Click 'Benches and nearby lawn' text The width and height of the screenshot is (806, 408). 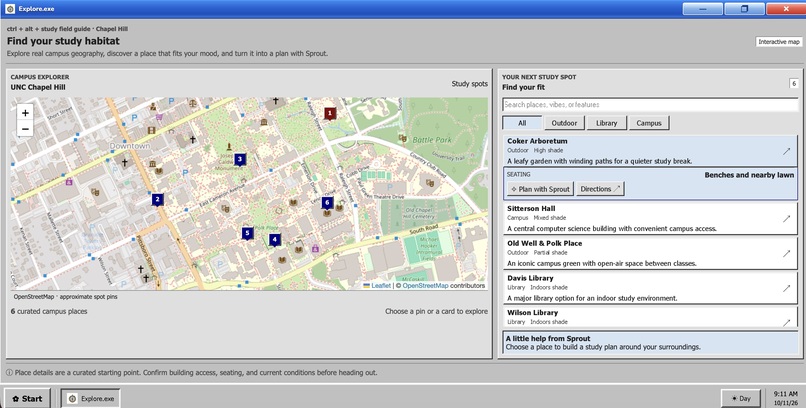point(749,175)
